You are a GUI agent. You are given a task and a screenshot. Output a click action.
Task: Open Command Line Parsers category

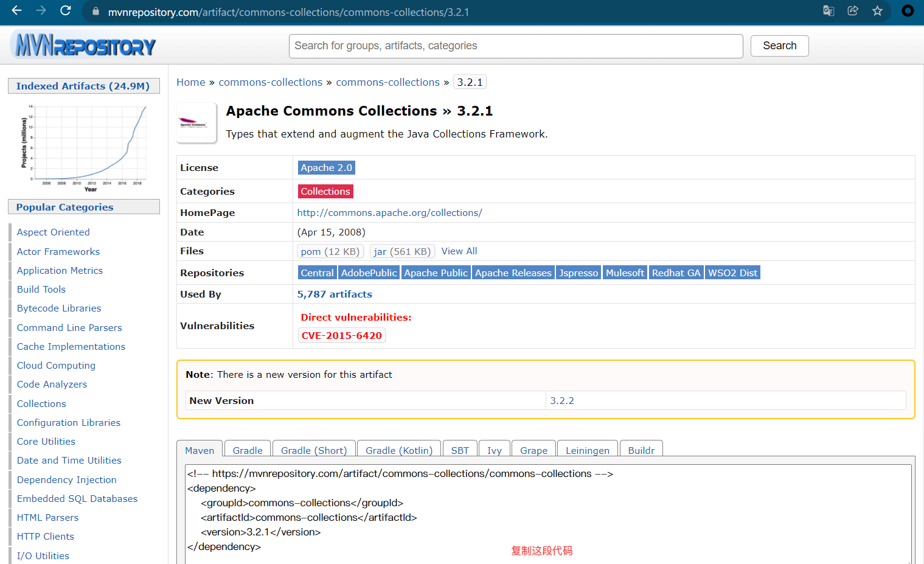pyautogui.click(x=69, y=328)
